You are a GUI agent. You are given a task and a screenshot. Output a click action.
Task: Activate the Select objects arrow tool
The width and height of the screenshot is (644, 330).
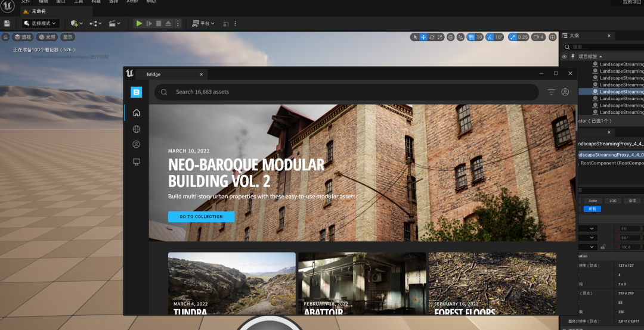[x=415, y=37]
